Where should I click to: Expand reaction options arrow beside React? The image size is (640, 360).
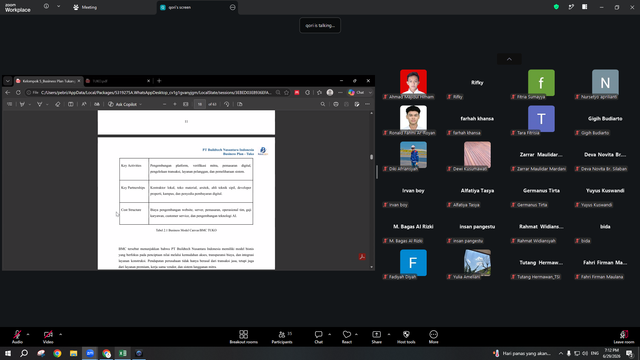point(356,334)
